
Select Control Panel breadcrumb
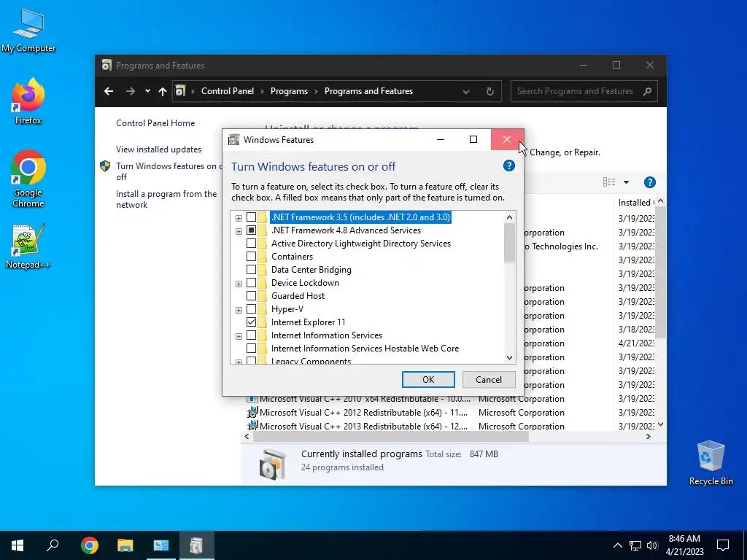click(x=228, y=91)
